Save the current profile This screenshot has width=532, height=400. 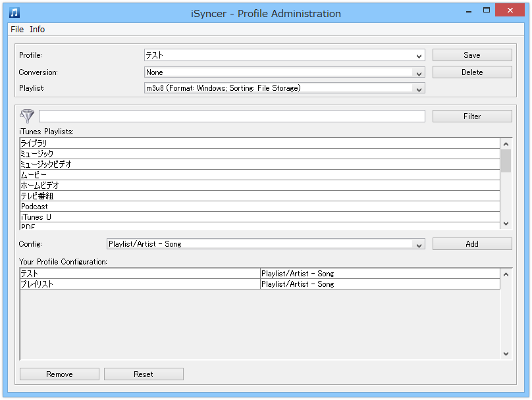(472, 55)
